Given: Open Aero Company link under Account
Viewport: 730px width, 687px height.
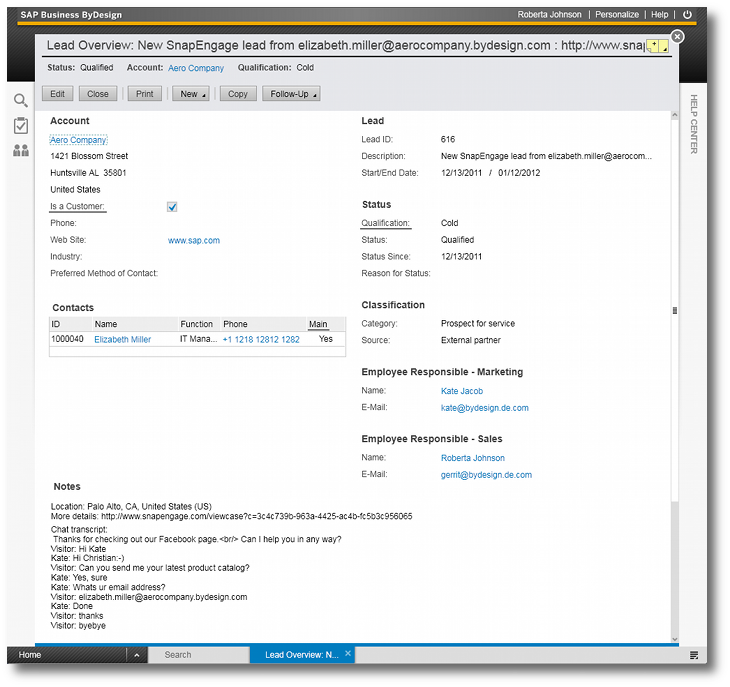Looking at the screenshot, I should point(78,140).
